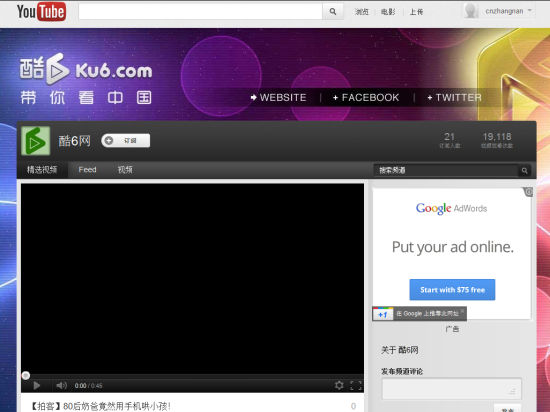Screen dimensions: 550x412
Task: Open the 浏览 browse link
Action: 362,12
